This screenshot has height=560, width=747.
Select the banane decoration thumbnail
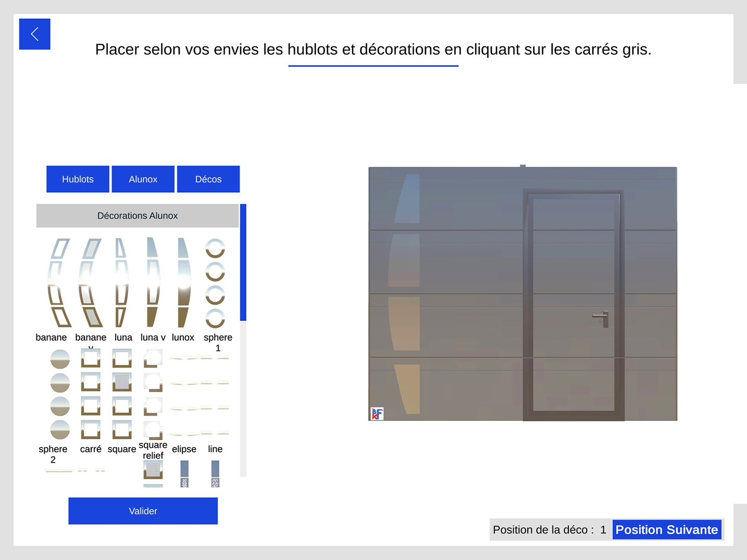click(x=59, y=282)
